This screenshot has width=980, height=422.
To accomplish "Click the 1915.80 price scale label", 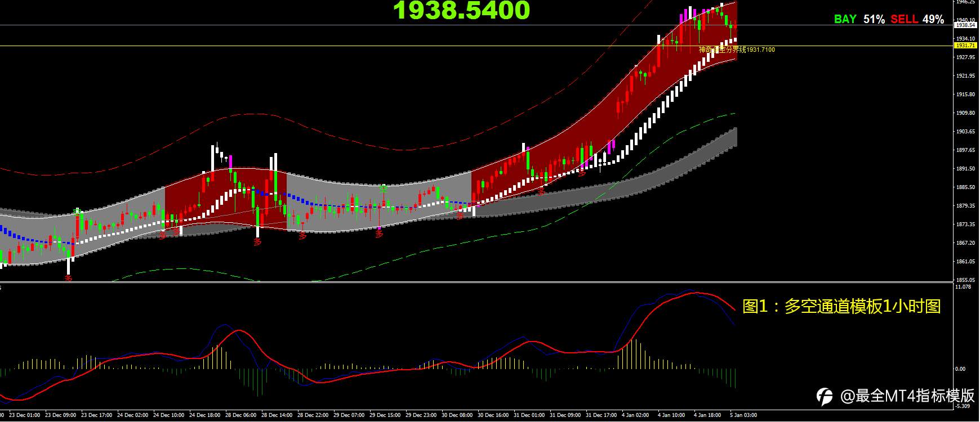I will (965, 94).
